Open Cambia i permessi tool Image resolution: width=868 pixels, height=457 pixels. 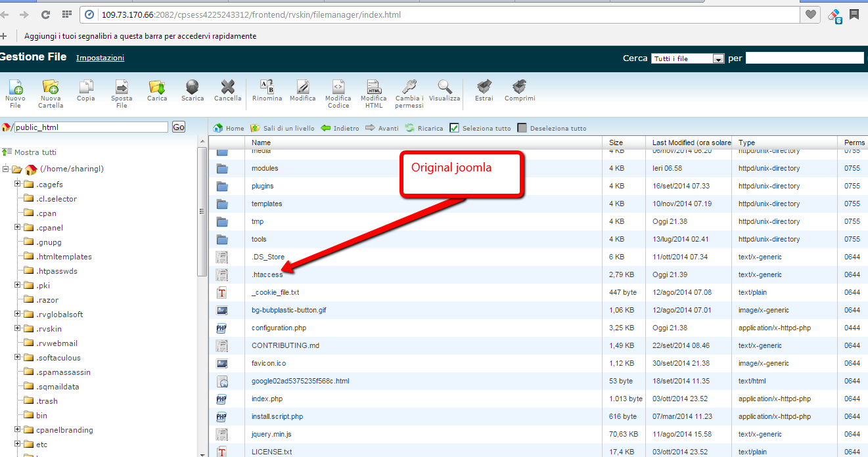click(x=409, y=87)
